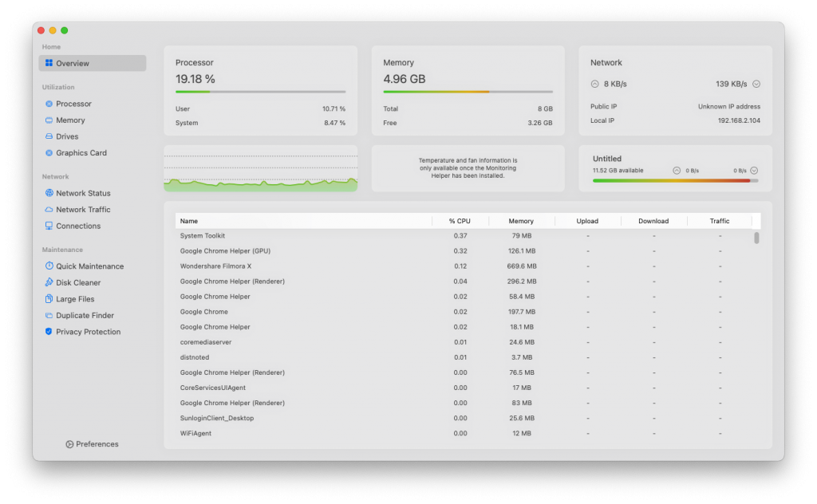This screenshot has height=504, width=817.
Task: Click the network download arrow next to 139 KB/s
Action: click(756, 84)
